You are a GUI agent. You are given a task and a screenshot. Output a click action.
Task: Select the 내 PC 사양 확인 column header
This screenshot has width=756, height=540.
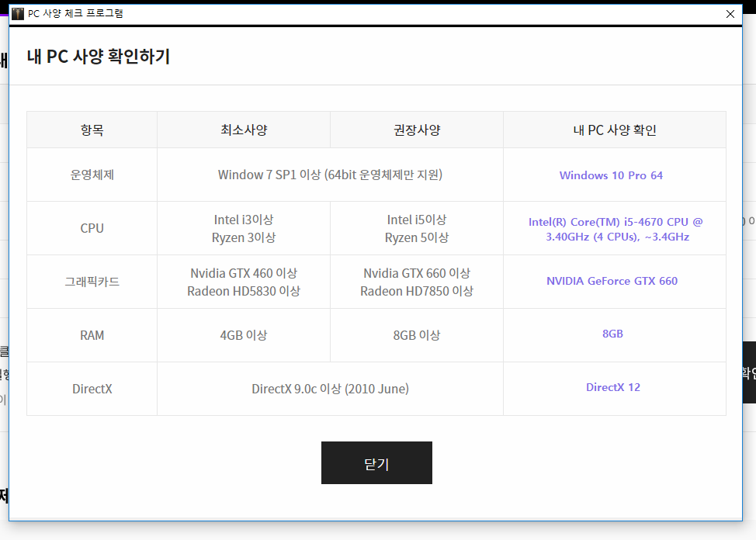tap(614, 130)
